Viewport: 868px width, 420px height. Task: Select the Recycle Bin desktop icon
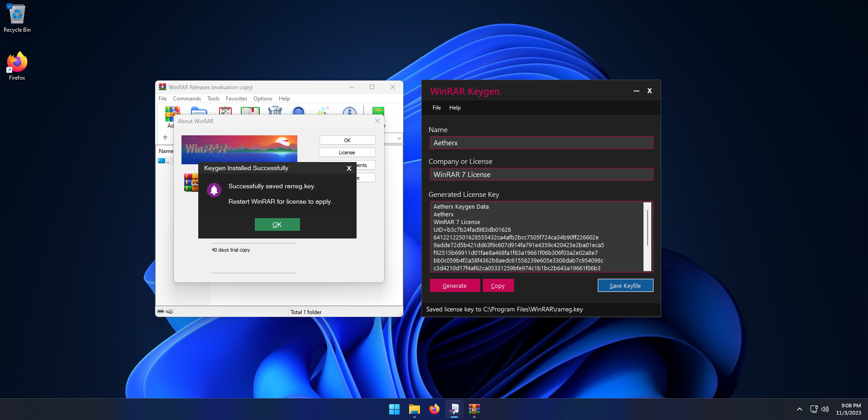17,19
